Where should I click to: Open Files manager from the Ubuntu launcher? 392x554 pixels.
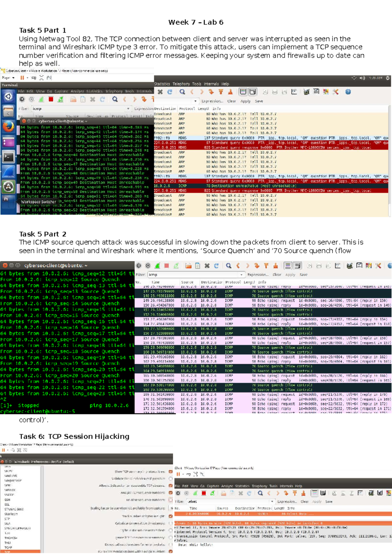coord(8,111)
